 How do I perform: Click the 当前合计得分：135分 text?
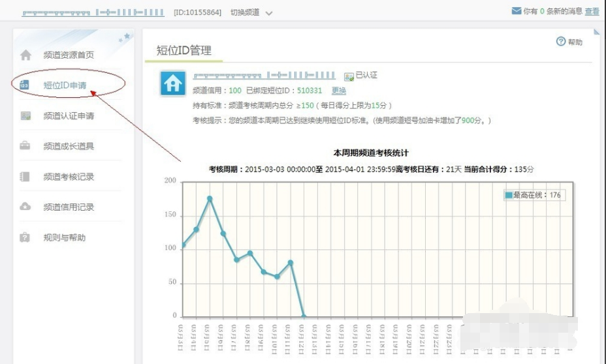click(498, 170)
